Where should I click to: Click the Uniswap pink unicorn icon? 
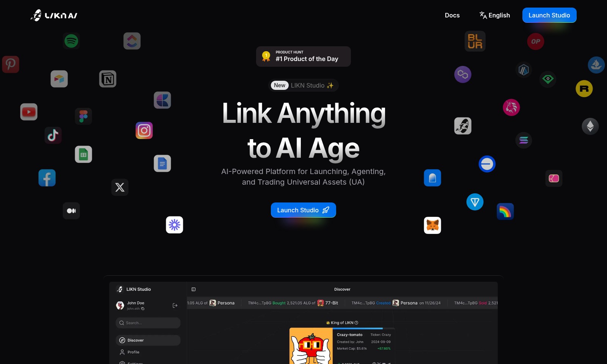coord(511,107)
